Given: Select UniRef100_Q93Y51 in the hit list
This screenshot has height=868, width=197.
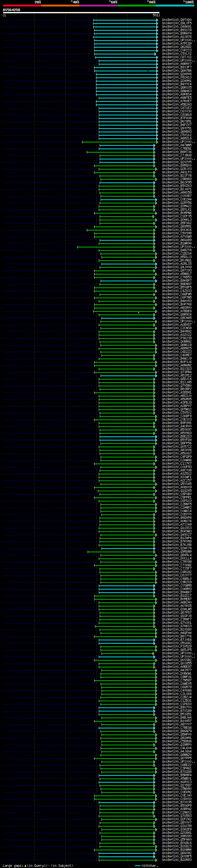Looking at the screenshot, I should tap(176, 128).
